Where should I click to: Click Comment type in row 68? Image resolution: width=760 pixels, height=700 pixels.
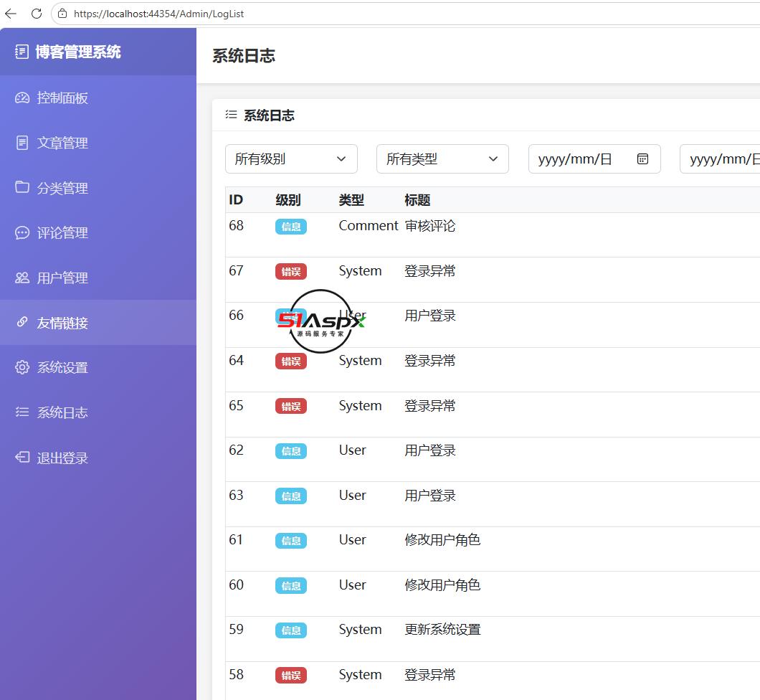(x=369, y=225)
